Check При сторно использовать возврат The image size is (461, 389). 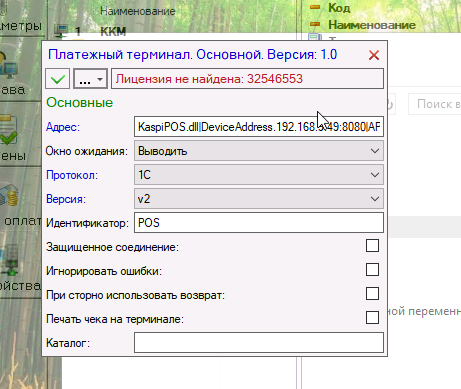[372, 294]
